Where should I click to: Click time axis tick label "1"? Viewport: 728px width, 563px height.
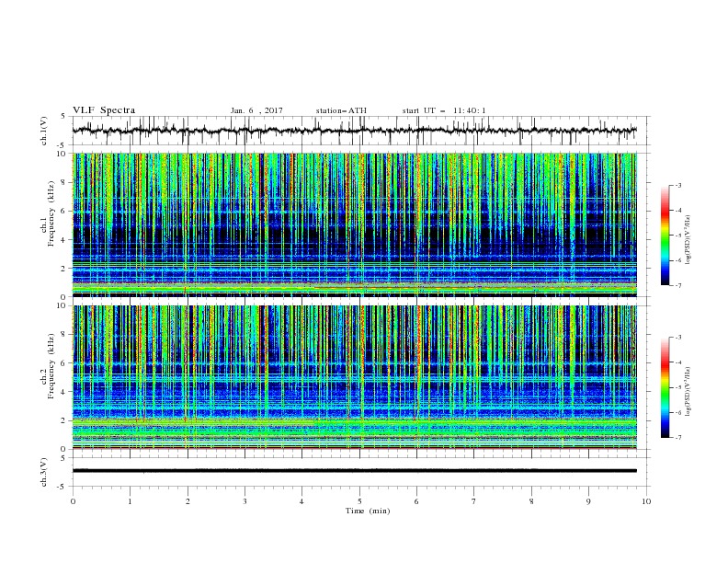point(130,501)
